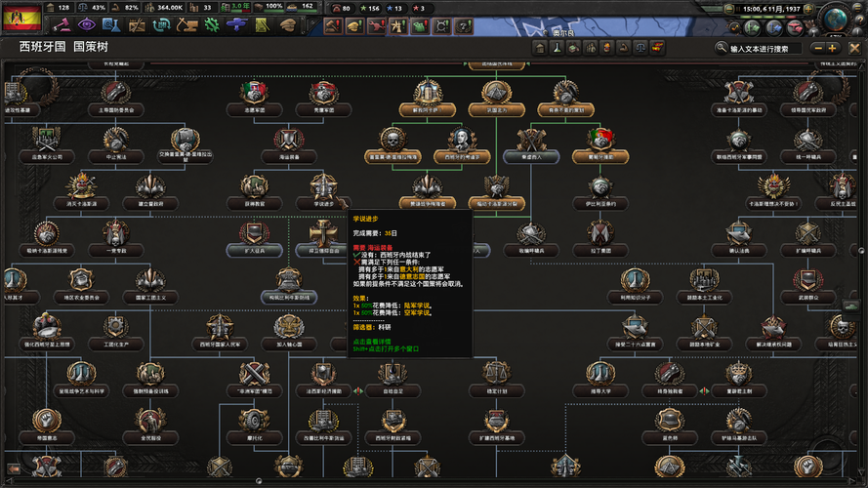868x488 pixels.
Task: Open the logistics yellow sheet icon
Action: tap(262, 25)
